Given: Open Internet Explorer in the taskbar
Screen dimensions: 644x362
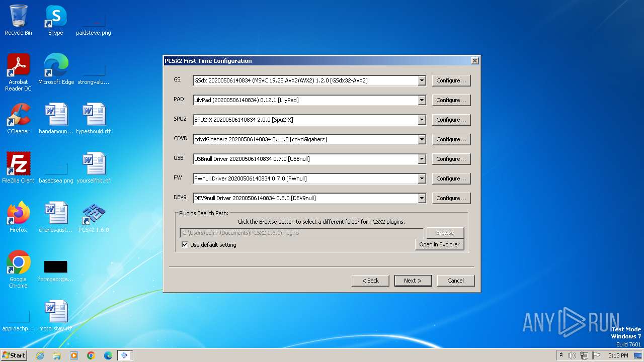Looking at the screenshot, I should click(40, 355).
